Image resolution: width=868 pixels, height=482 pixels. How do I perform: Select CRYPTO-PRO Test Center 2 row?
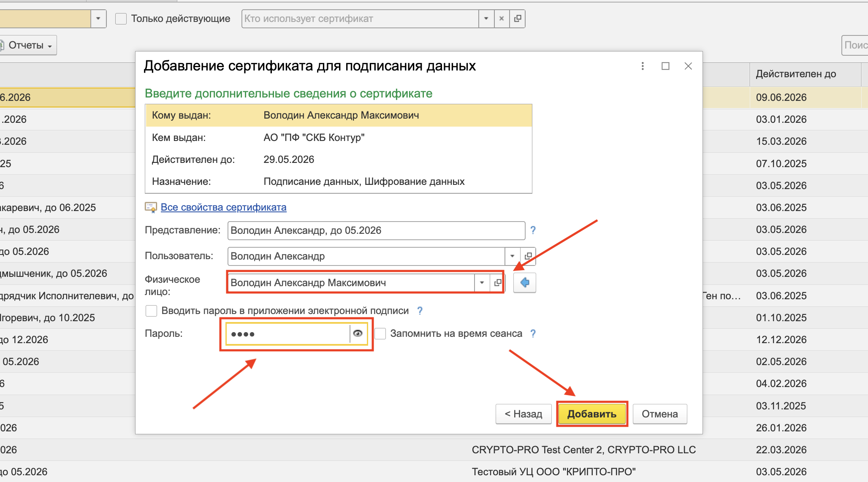coord(434,450)
